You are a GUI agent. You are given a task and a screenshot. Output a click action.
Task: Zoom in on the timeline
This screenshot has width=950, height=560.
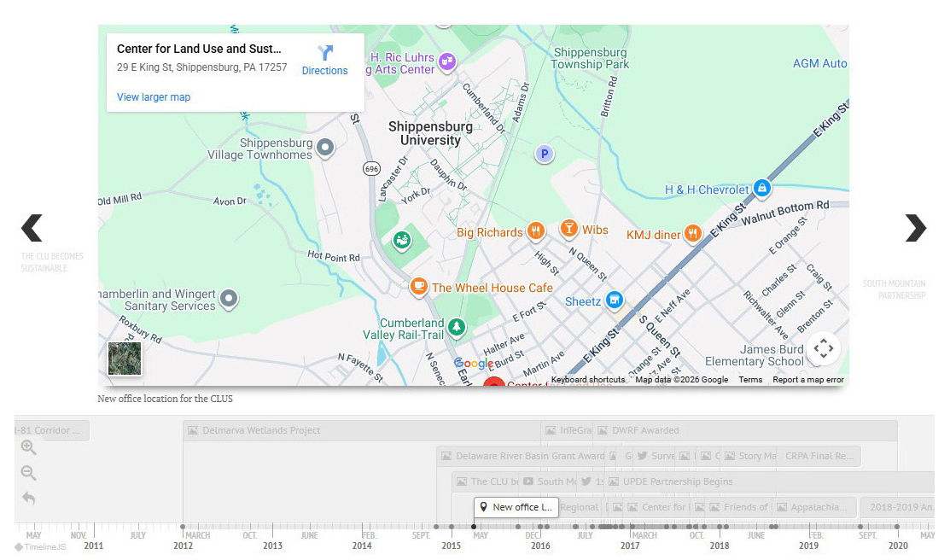[x=28, y=448]
